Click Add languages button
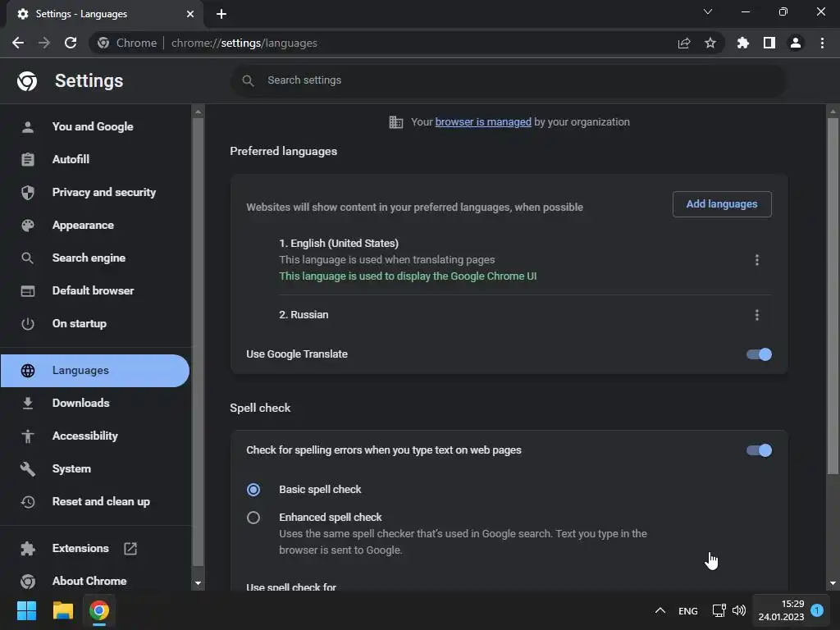The height and width of the screenshot is (630, 840). 722,204
